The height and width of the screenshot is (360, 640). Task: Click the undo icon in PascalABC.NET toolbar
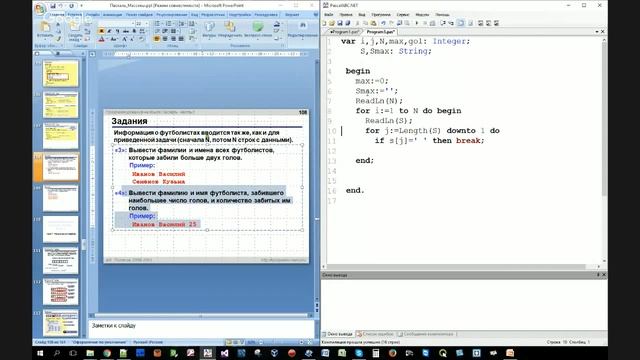pyautogui.click(x=383, y=23)
